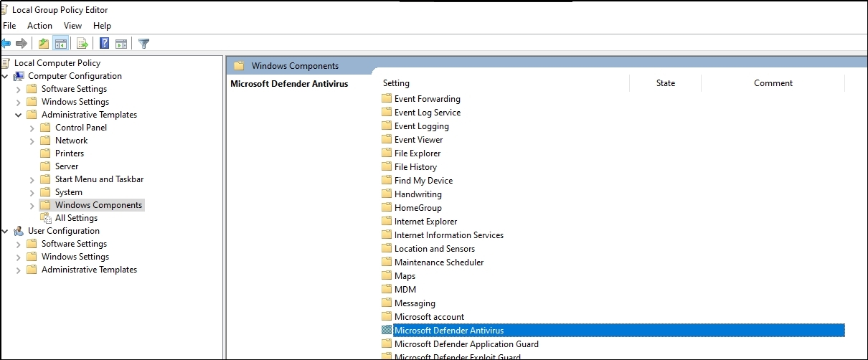The image size is (868, 360).
Task: Open the File menu
Action: tap(9, 26)
